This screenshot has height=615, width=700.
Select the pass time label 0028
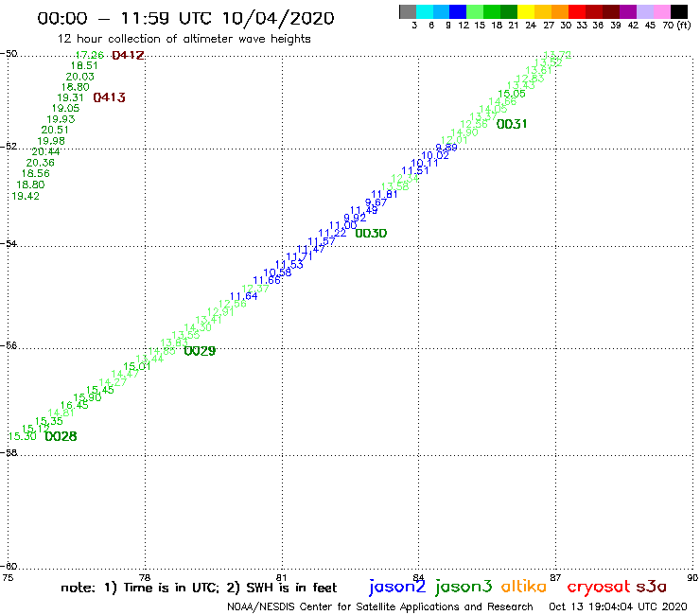[61, 436]
